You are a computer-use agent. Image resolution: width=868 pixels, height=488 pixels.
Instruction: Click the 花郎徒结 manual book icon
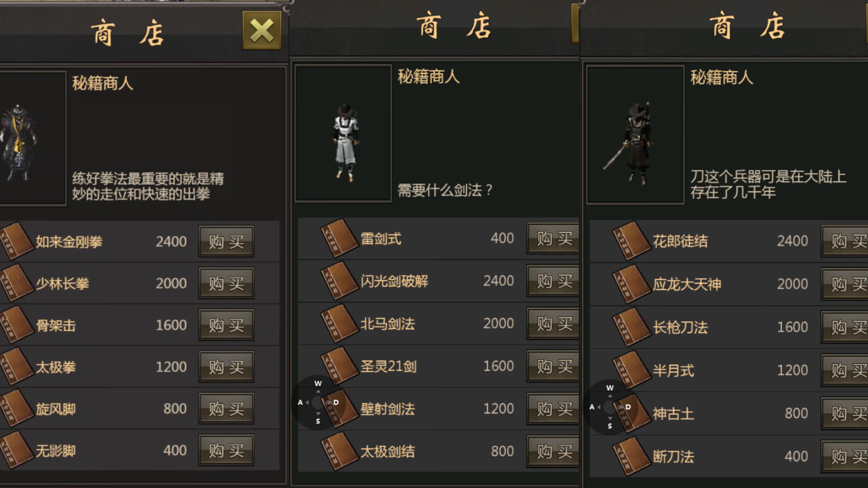[x=632, y=240]
